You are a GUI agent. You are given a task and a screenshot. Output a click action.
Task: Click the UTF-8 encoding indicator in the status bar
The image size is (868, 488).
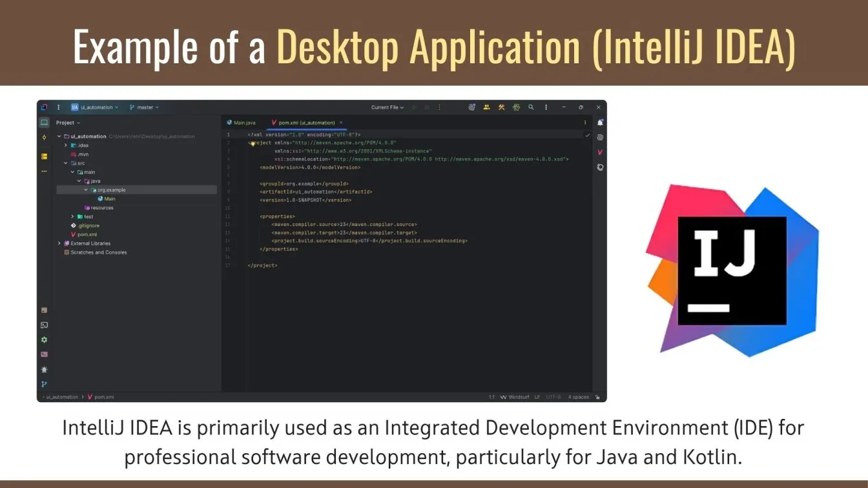click(x=553, y=397)
